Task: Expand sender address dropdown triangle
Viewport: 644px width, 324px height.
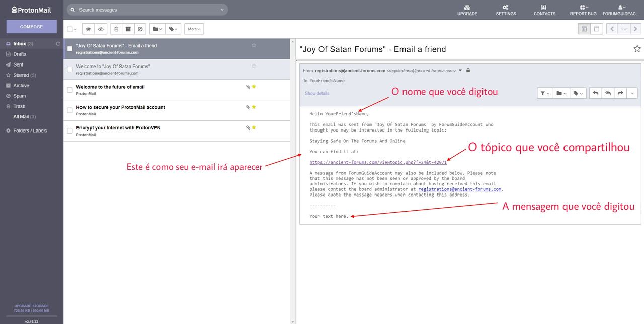Action: [x=460, y=71]
